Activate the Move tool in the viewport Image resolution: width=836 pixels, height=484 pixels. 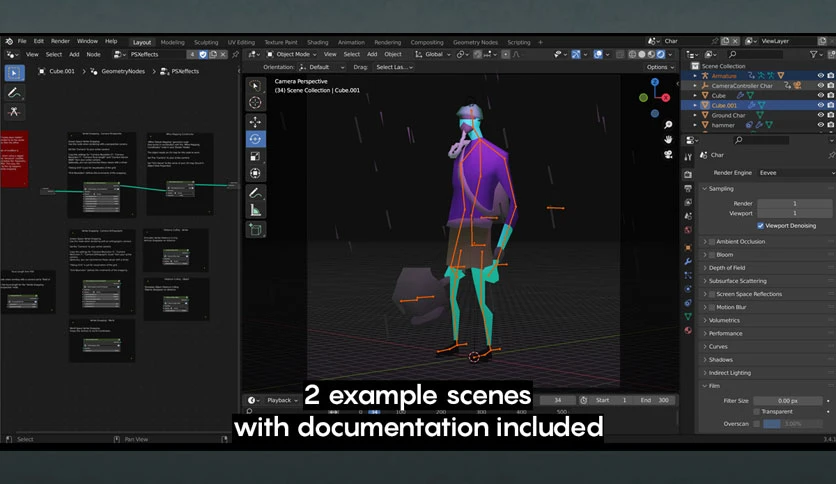(255, 122)
